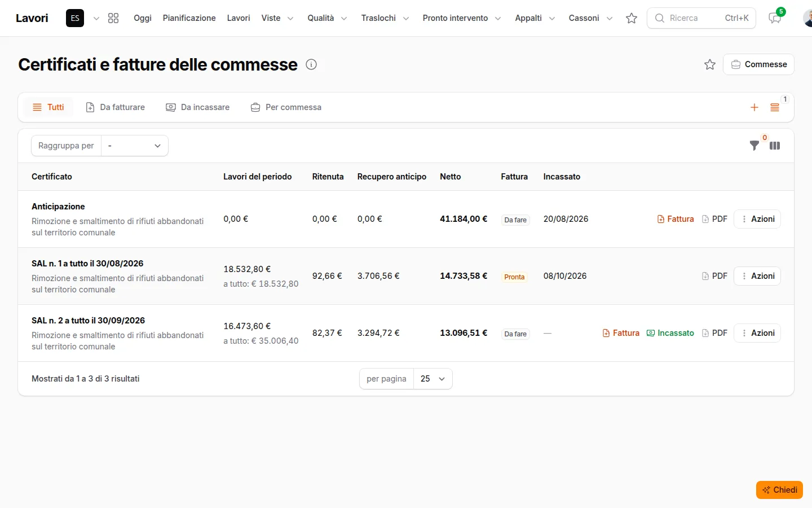Screen dimensions: 812x508
Task: Open Pianificazione from the top menu
Action: (x=189, y=18)
